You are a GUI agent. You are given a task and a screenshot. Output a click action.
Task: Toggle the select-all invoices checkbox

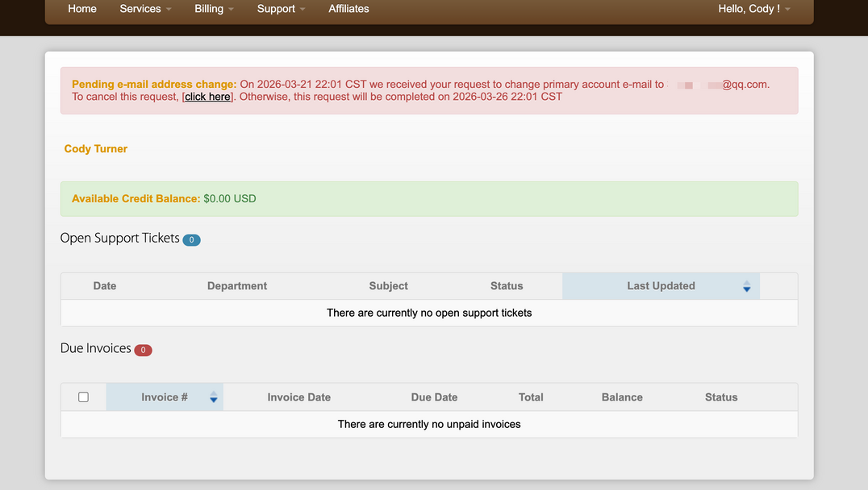click(x=83, y=397)
